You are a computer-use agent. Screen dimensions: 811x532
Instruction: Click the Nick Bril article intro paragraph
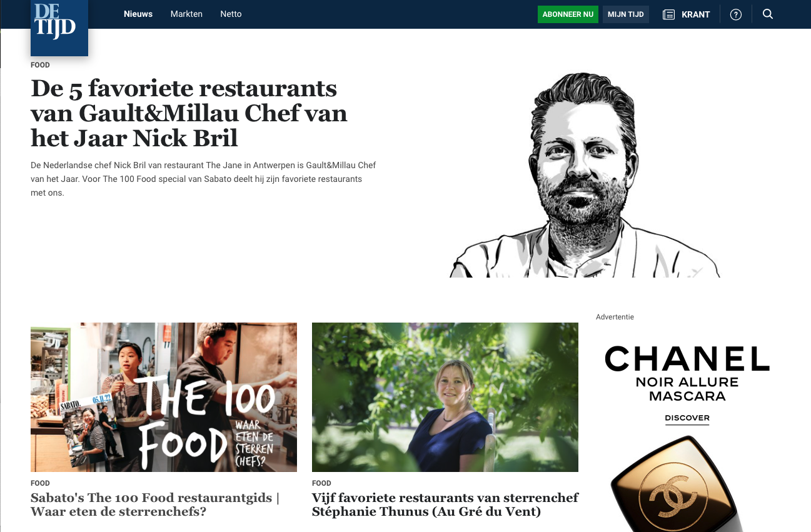[203, 179]
